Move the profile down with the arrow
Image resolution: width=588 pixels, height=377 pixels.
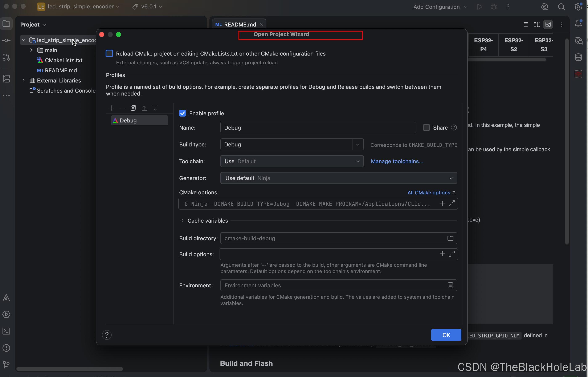coord(155,108)
